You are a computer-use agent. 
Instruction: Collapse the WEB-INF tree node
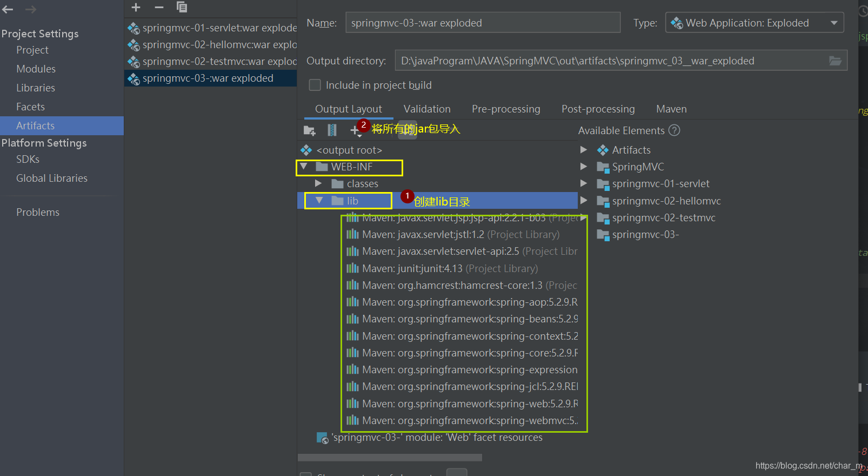304,167
